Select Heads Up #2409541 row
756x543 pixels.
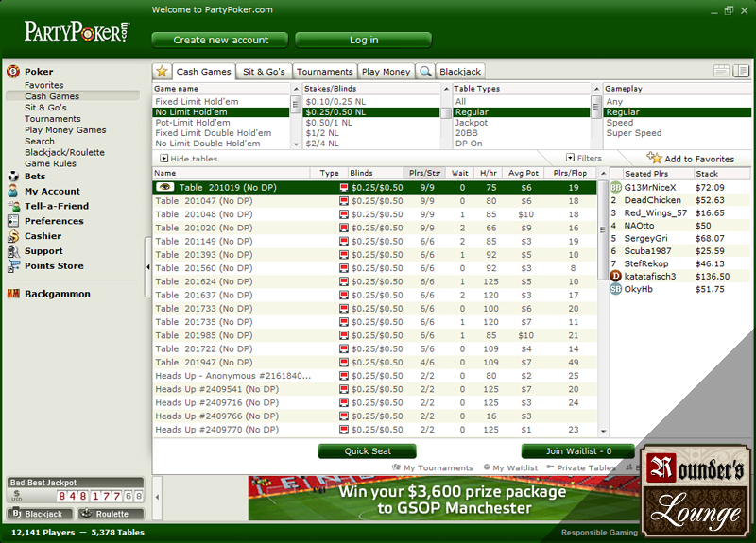coord(374,389)
